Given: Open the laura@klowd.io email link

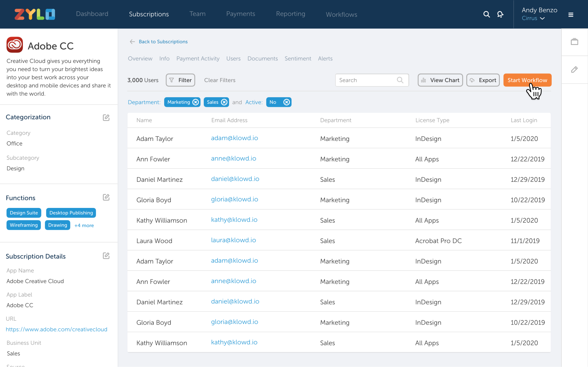Looking at the screenshot, I should (x=233, y=240).
